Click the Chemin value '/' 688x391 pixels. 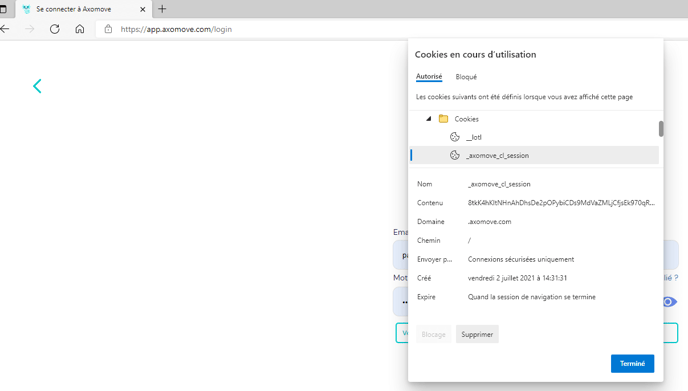click(x=469, y=240)
